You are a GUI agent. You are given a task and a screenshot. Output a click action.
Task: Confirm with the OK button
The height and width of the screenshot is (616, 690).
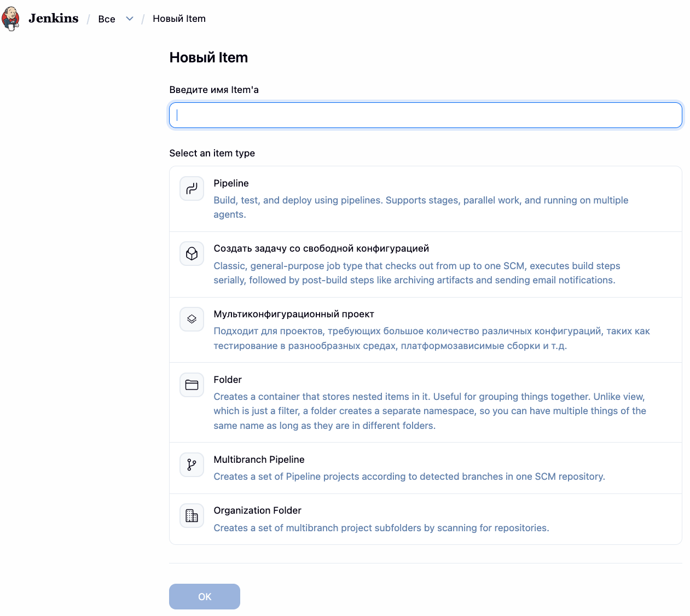click(205, 596)
